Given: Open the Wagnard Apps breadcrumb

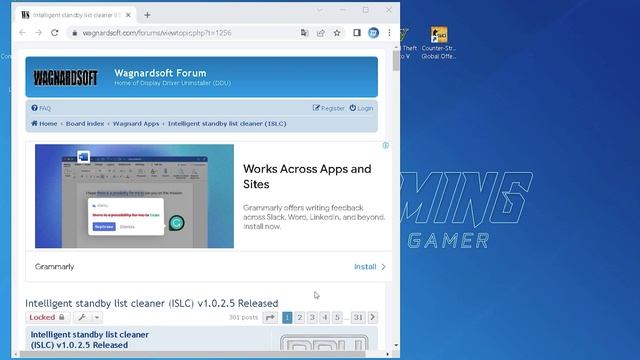Looking at the screenshot, I should pyautogui.click(x=136, y=123).
